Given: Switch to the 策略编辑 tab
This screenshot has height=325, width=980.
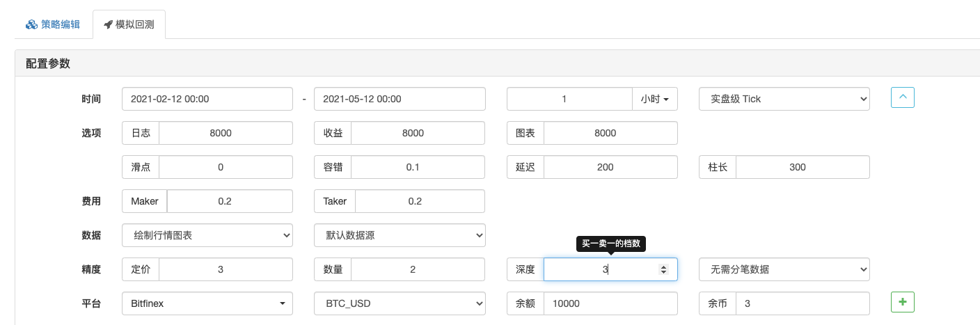Looking at the screenshot, I should (53, 24).
